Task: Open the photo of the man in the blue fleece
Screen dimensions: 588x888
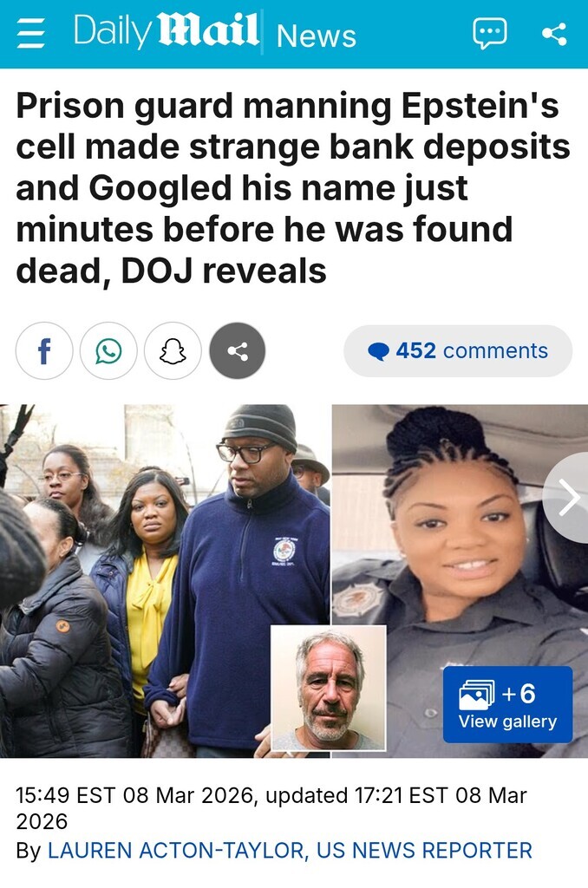Action: click(x=165, y=581)
